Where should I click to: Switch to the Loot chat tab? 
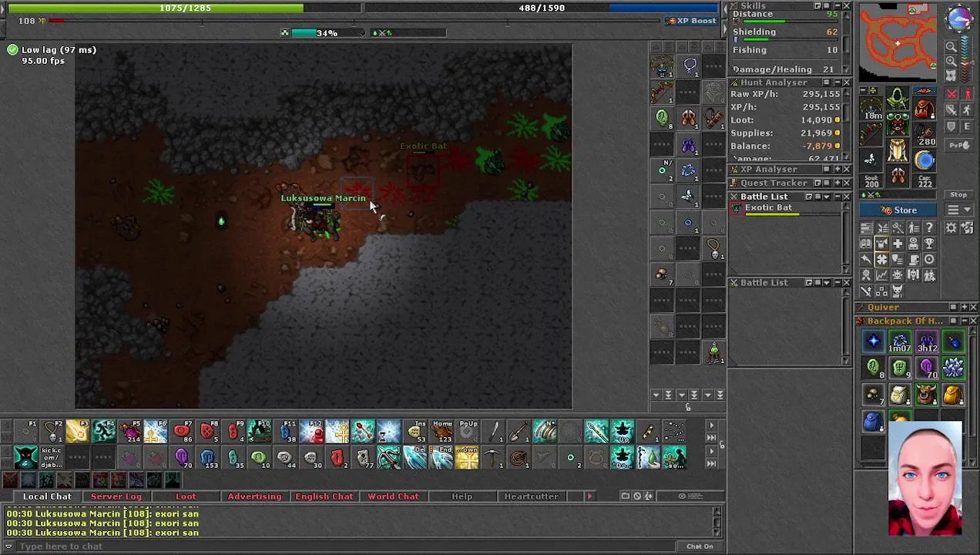(x=186, y=496)
